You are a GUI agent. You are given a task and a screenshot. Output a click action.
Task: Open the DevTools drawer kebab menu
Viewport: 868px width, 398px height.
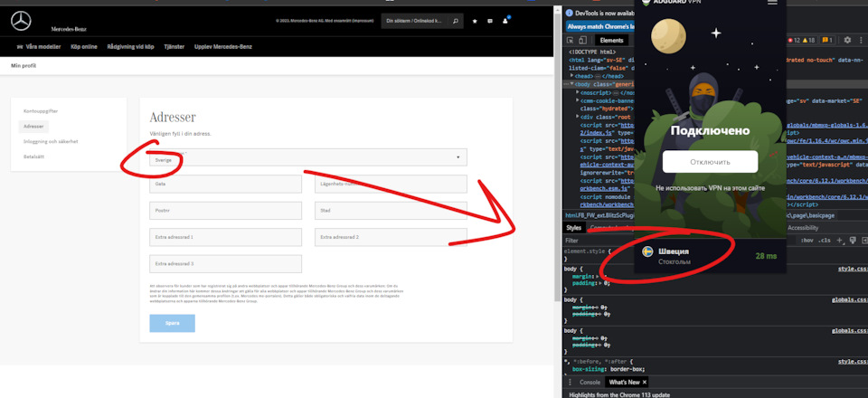tap(571, 383)
